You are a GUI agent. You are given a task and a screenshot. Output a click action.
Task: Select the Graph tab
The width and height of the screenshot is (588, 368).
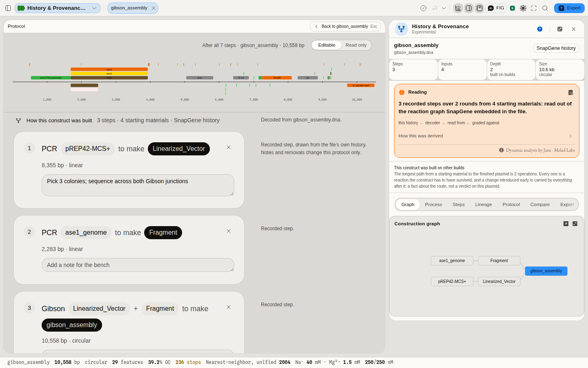point(408,204)
